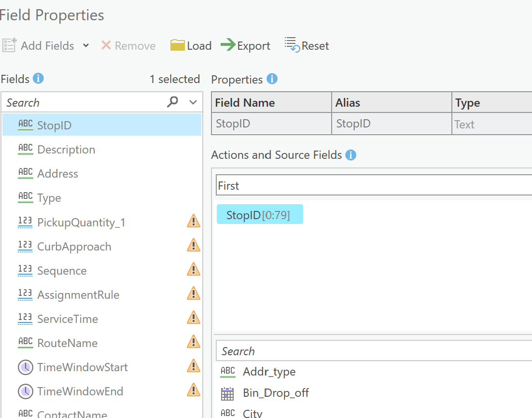Select the CurbApproach field
The height and width of the screenshot is (418, 532).
click(74, 247)
